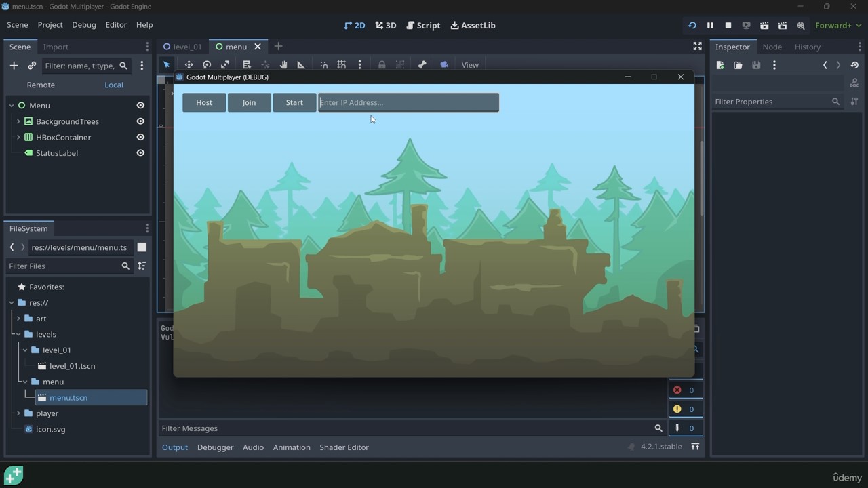Open the Project menu
This screenshot has height=488, width=868.
click(50, 25)
